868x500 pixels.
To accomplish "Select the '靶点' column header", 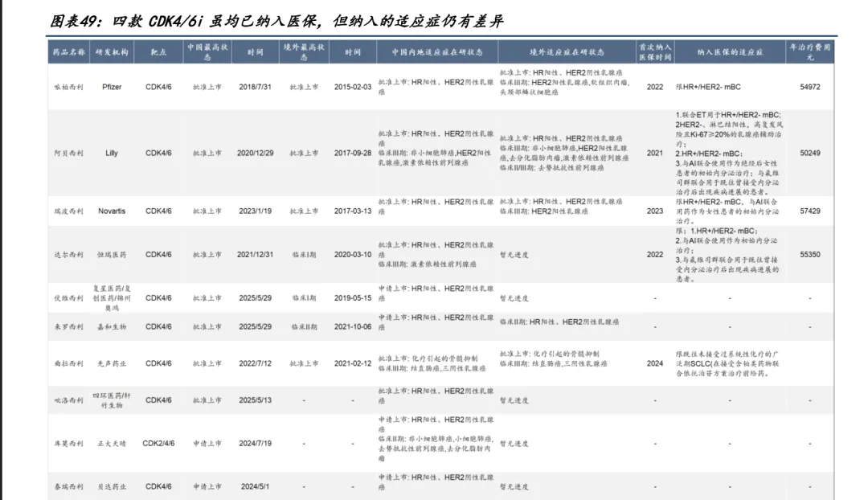I will click(x=158, y=52).
